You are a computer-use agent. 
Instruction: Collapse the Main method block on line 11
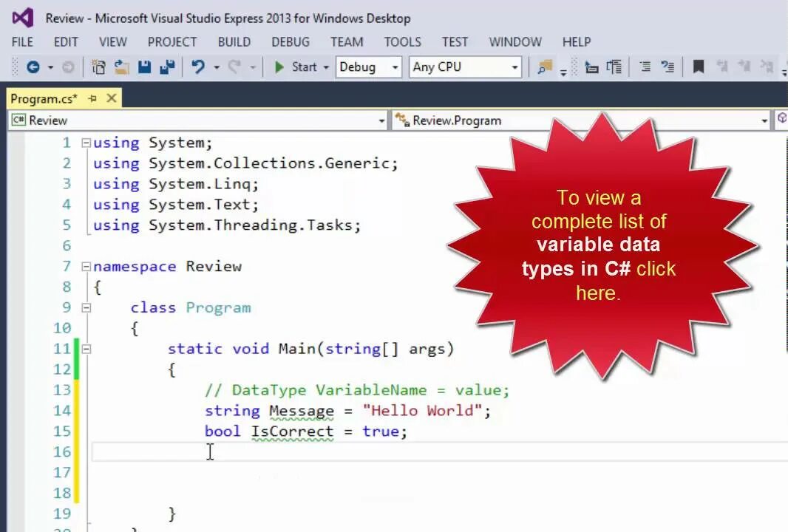86,349
